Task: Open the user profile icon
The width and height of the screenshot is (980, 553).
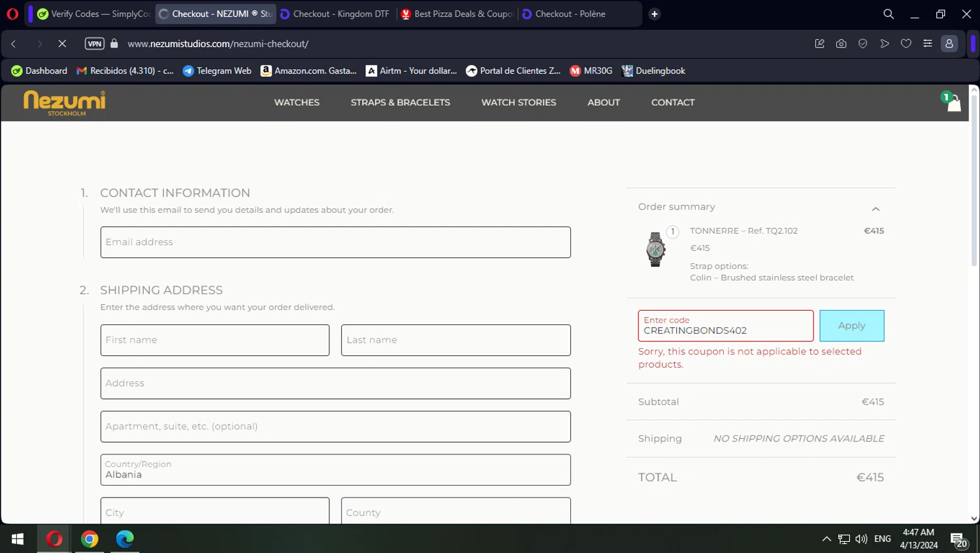Action: point(949,44)
